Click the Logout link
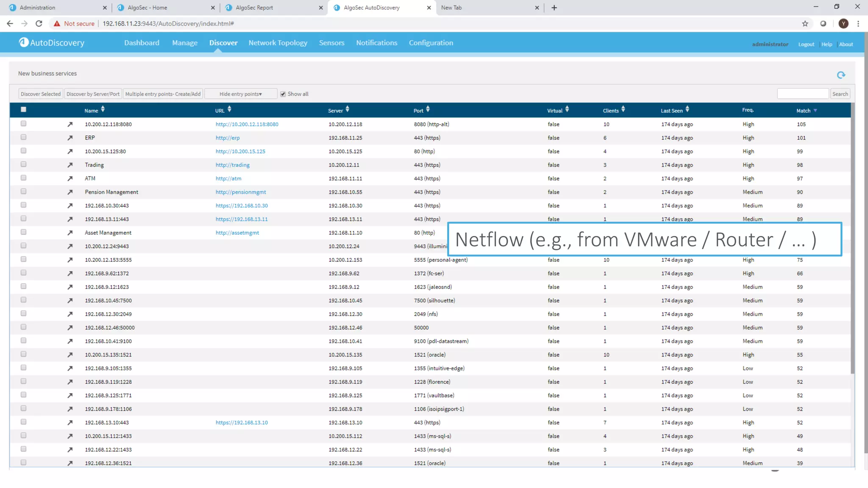Image resolution: width=868 pixels, height=488 pixels. [806, 44]
